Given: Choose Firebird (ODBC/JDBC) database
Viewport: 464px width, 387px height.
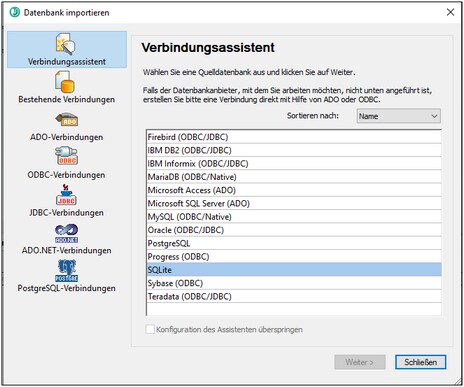Looking at the screenshot, I should click(x=294, y=137).
